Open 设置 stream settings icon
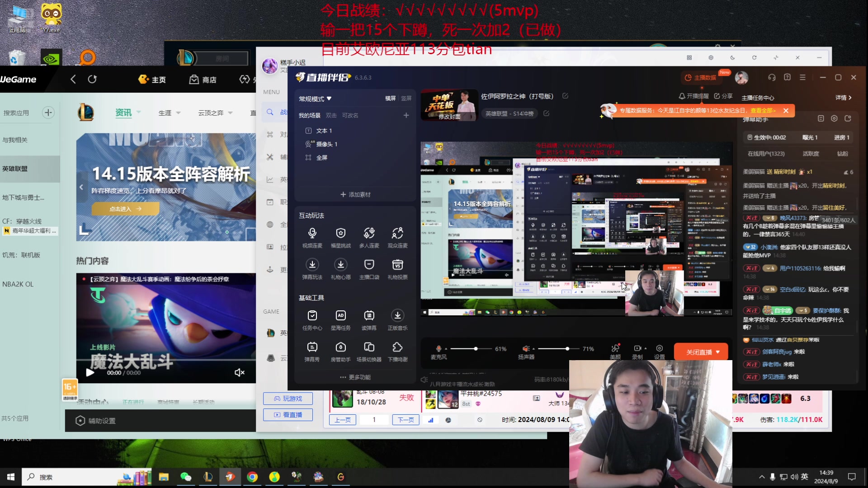 659,348
